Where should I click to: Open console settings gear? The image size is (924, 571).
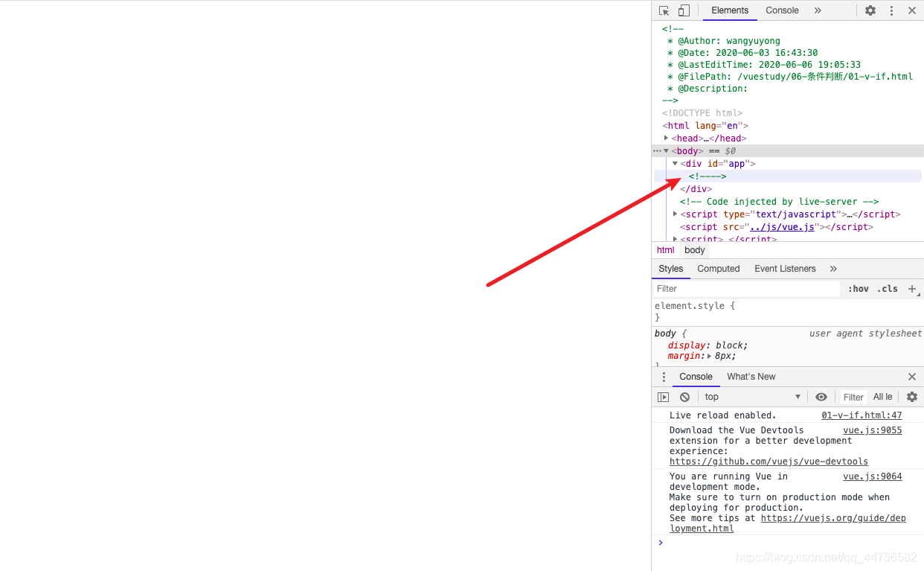tap(912, 397)
